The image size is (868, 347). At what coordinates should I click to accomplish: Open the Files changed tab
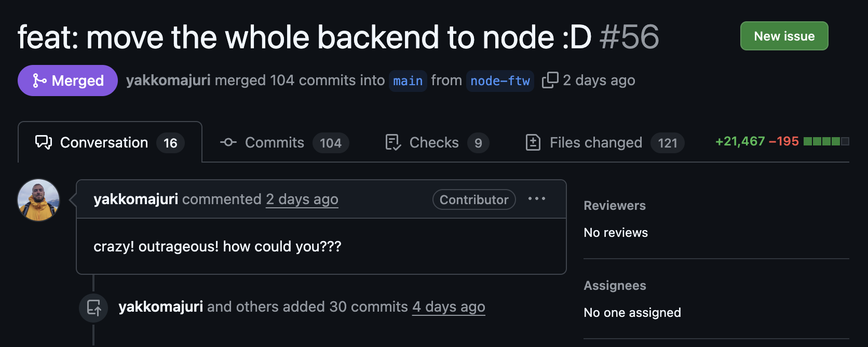click(595, 142)
